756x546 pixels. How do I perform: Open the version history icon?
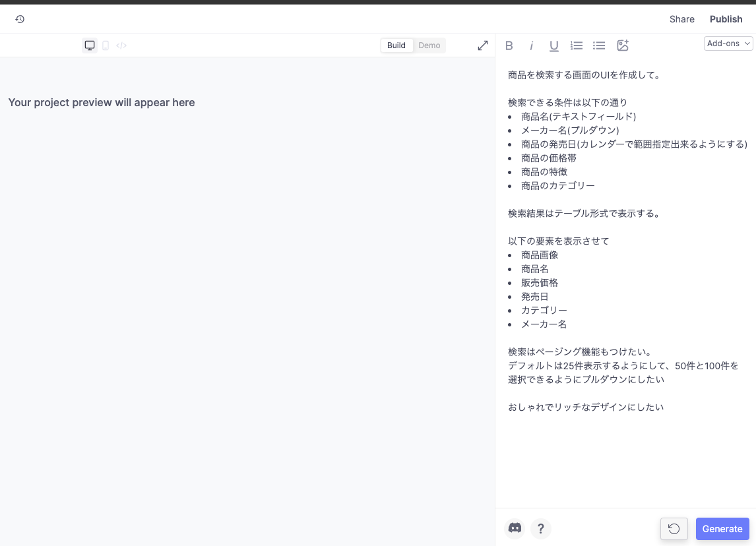click(x=20, y=19)
